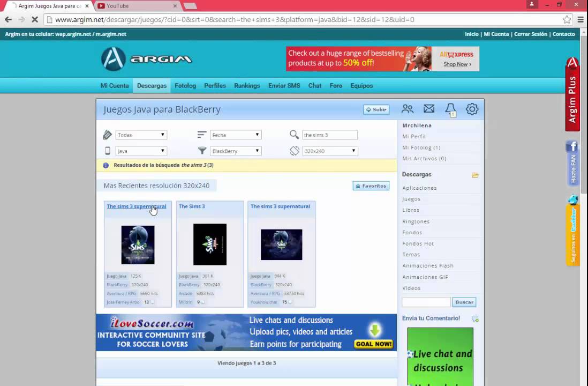Open the messages envelope icon
Image resolution: width=588 pixels, height=386 pixels.
(429, 109)
